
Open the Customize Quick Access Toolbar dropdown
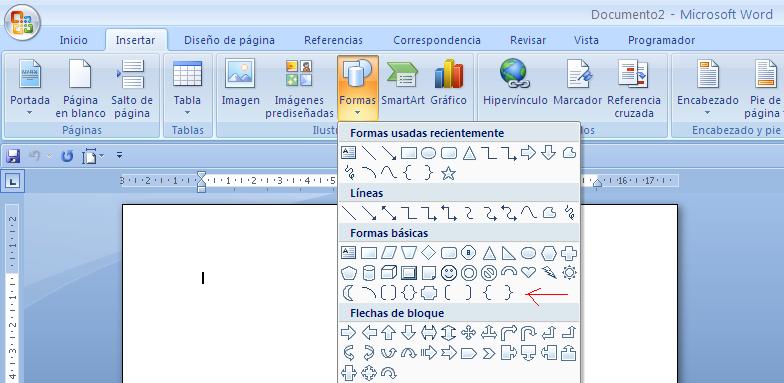tap(120, 156)
